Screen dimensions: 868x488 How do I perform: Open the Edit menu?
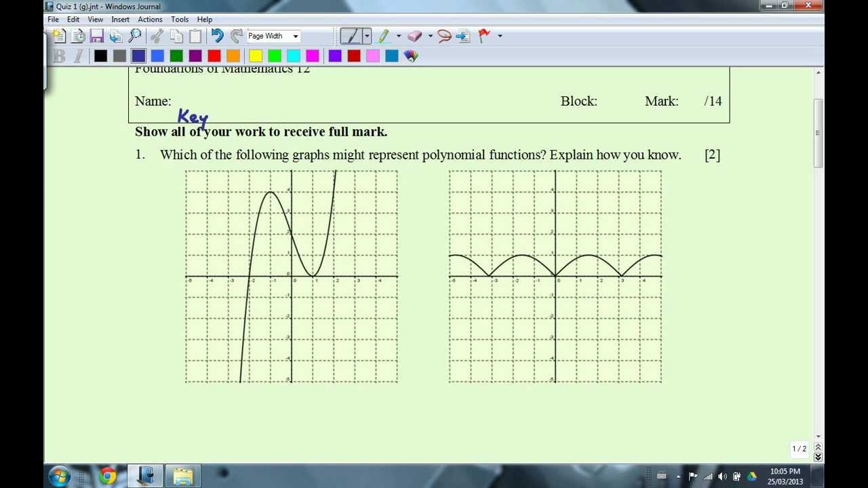pos(73,20)
